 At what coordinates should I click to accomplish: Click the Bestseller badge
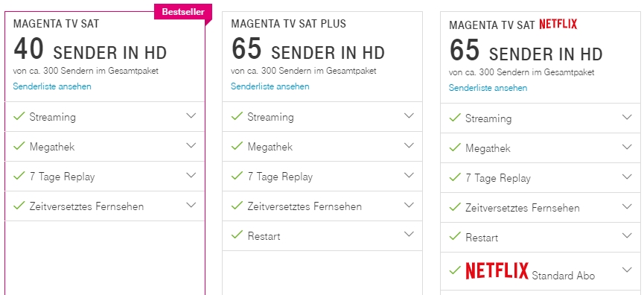[183, 12]
